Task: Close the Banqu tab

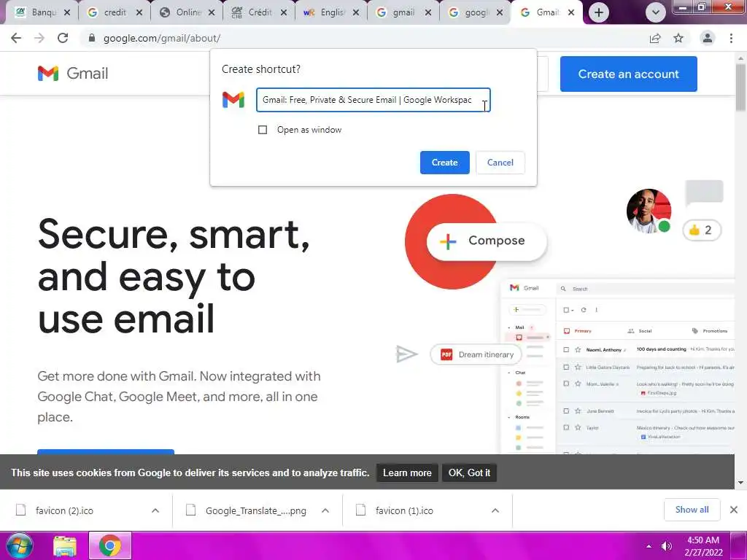Action: 67,13
